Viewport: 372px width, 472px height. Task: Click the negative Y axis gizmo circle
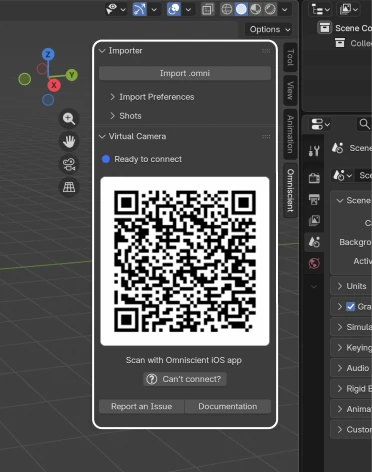(25, 79)
